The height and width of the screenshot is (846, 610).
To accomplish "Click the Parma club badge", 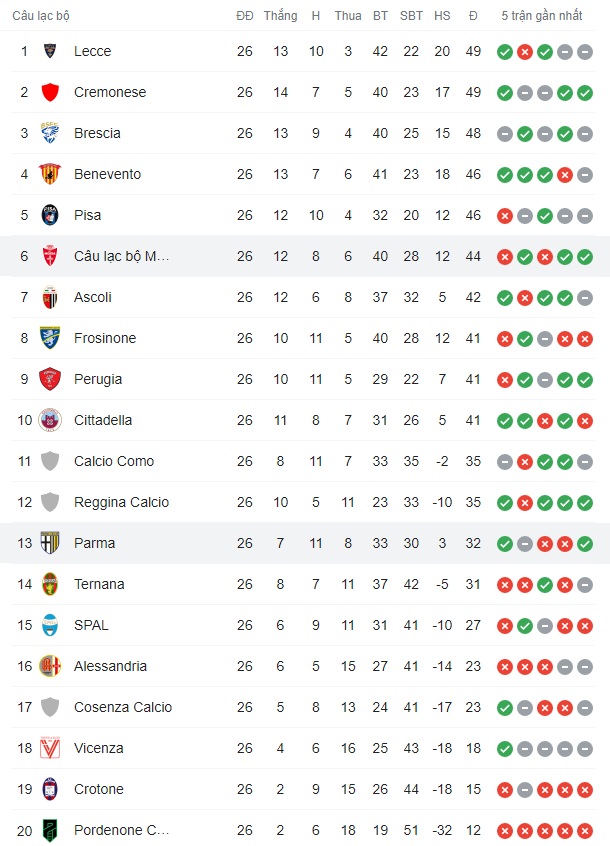I will (x=50, y=543).
